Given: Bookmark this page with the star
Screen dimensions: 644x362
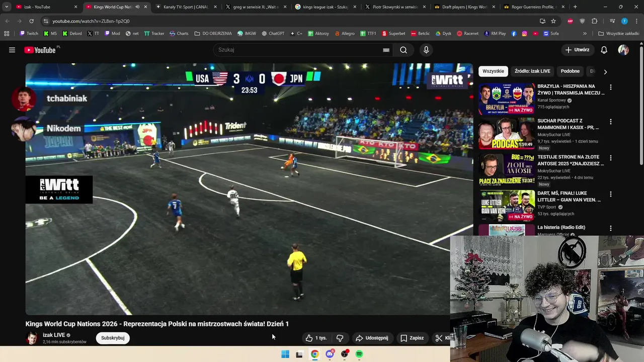Looking at the screenshot, I should click(x=553, y=21).
